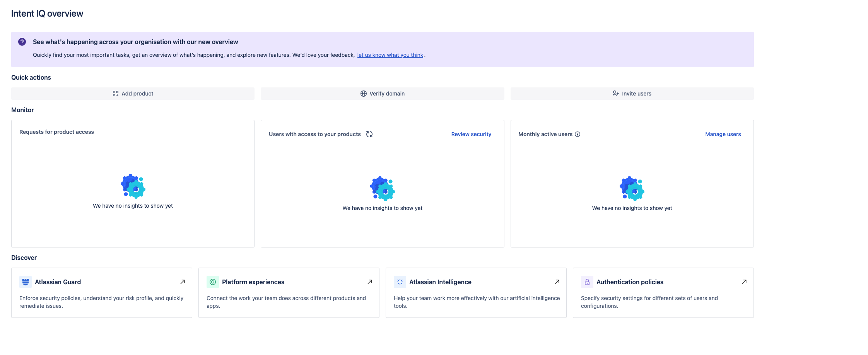Image resolution: width=868 pixels, height=355 pixels.
Task: Click the Add product button
Action: (x=133, y=94)
